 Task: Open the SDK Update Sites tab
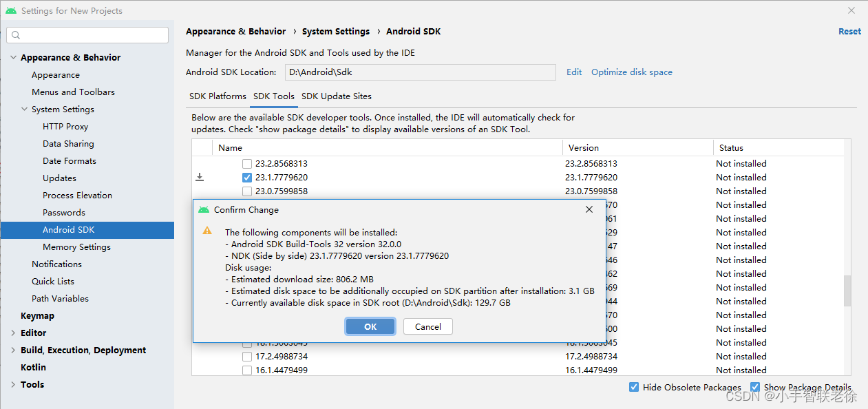(337, 96)
